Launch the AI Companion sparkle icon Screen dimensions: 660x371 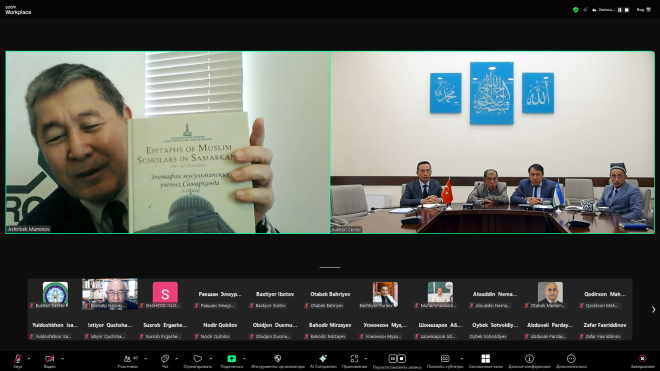323,359
